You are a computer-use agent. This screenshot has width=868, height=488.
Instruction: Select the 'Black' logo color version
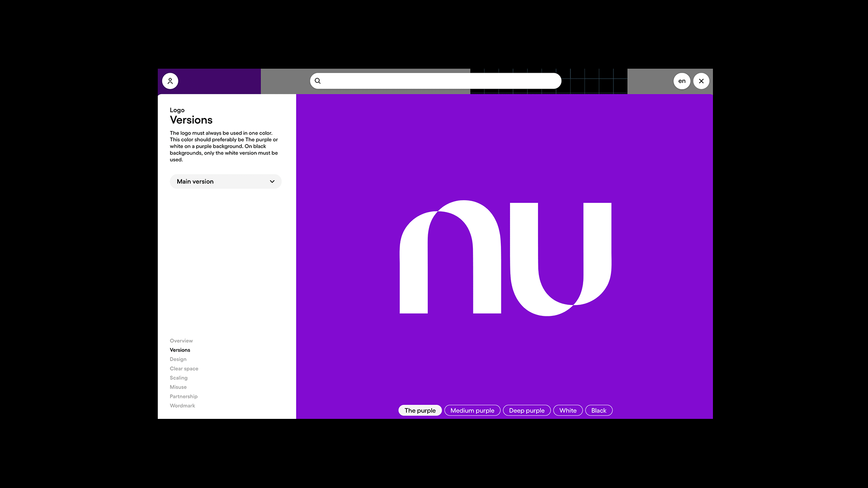[599, 410]
